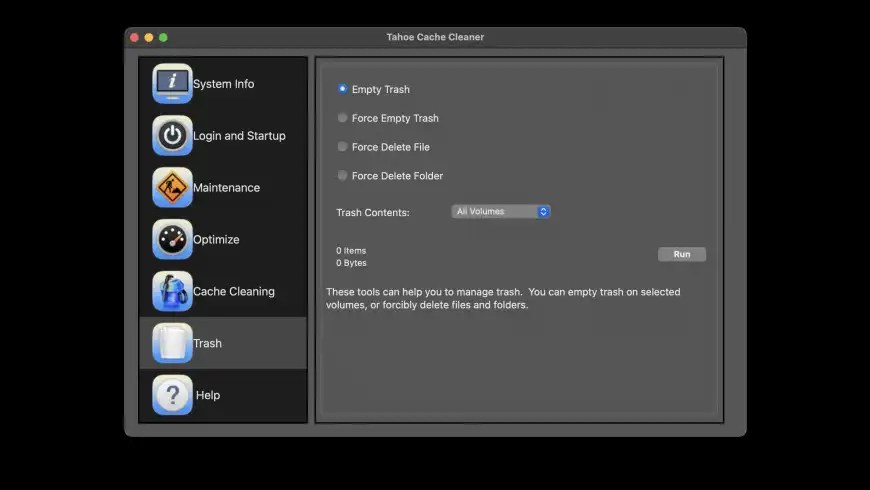
Task: Select the Empty Trash radio button
Action: [342, 89]
